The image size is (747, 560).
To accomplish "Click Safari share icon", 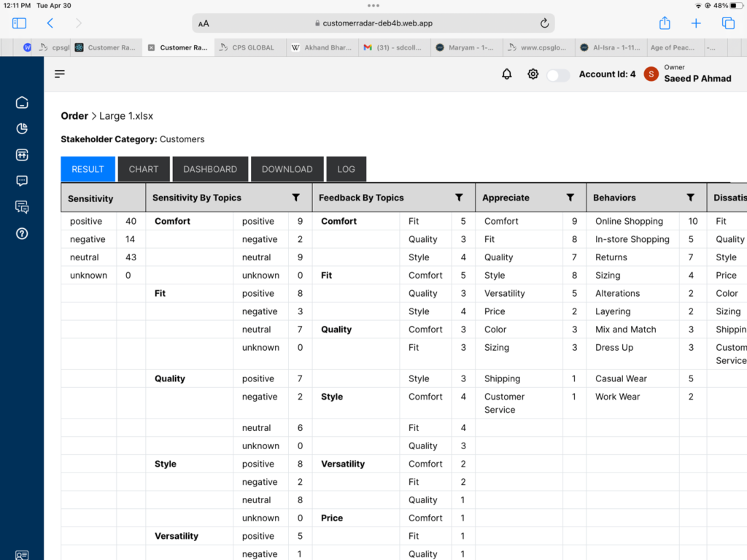I will tap(665, 23).
